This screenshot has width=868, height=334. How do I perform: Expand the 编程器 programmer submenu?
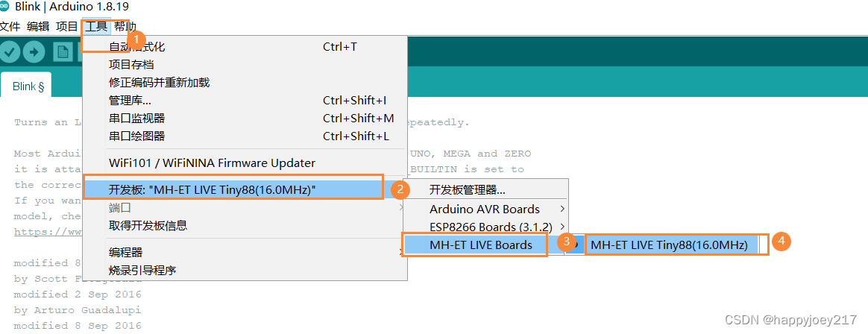point(244,252)
